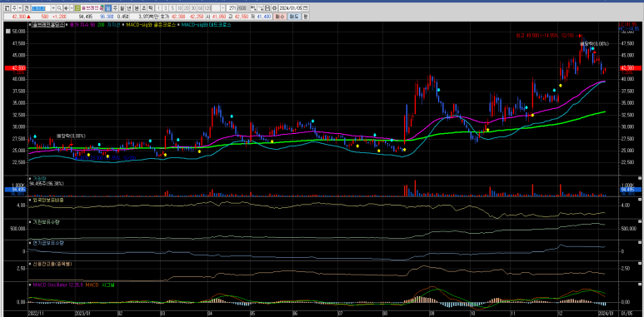Click the 271 bar count input field
This screenshot has width=644, height=317.
pos(232,8)
